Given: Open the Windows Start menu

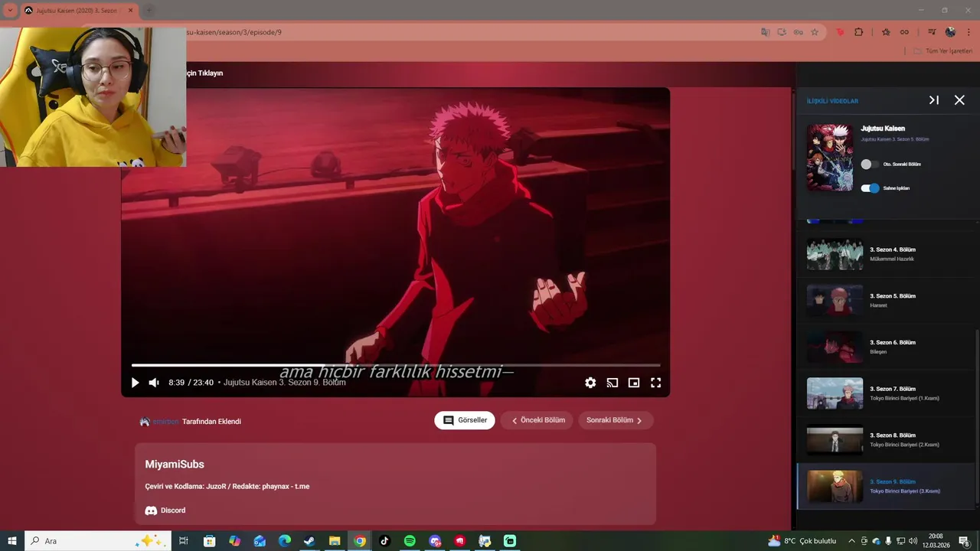Looking at the screenshot, I should point(12,541).
